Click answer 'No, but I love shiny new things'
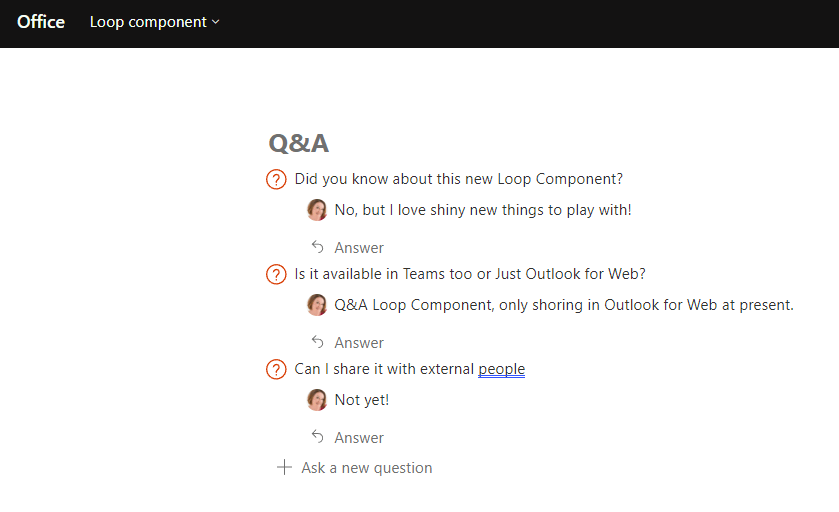The image size is (839, 512). pos(483,210)
